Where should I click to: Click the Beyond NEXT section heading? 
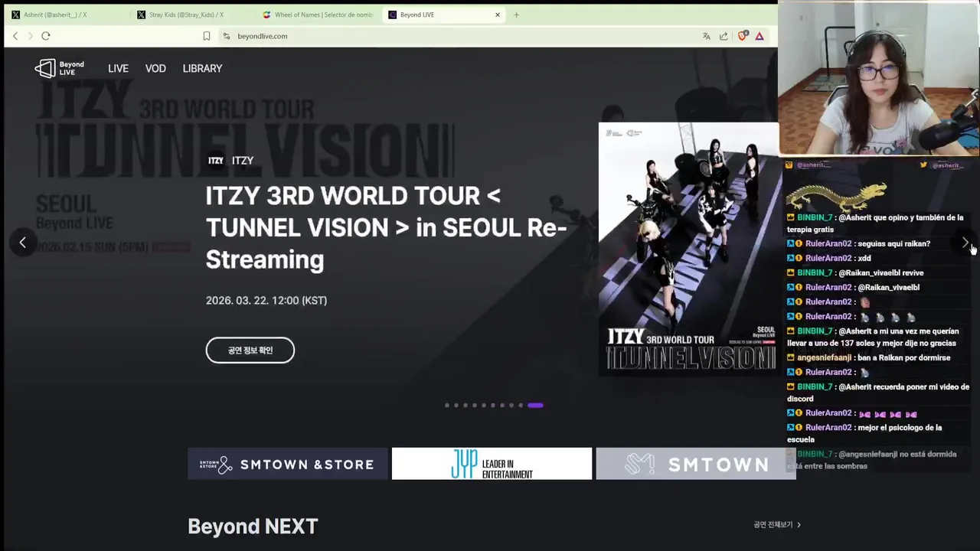click(253, 527)
